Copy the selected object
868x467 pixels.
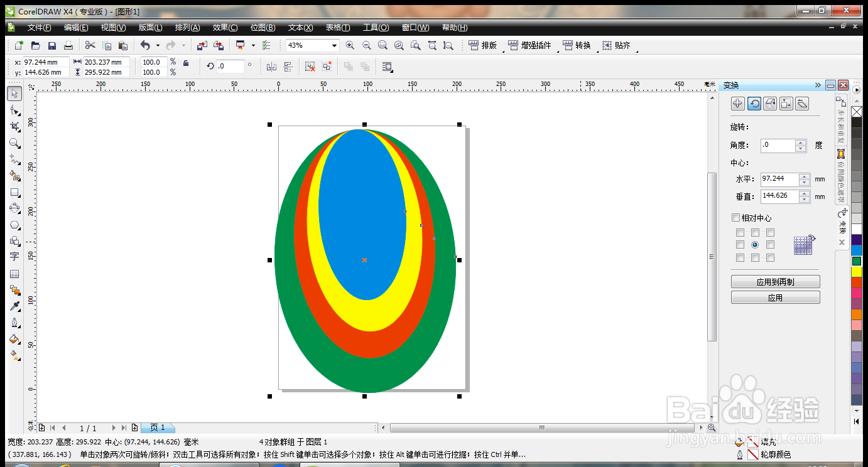pyautogui.click(x=107, y=45)
